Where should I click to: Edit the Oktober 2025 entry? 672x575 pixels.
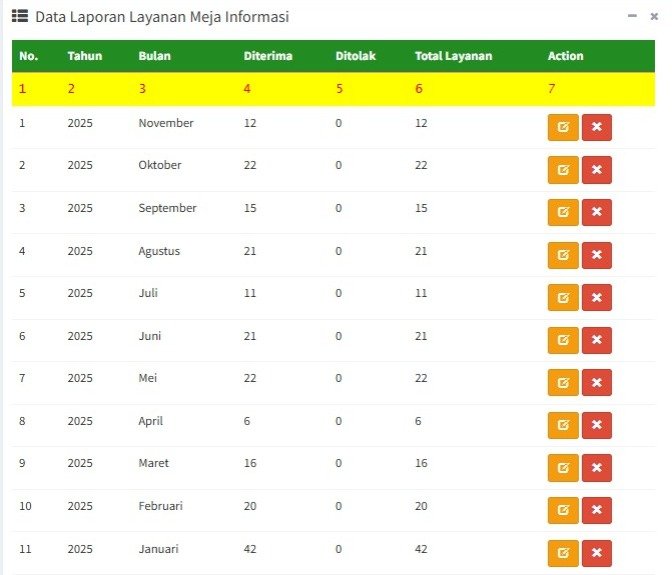[563, 170]
